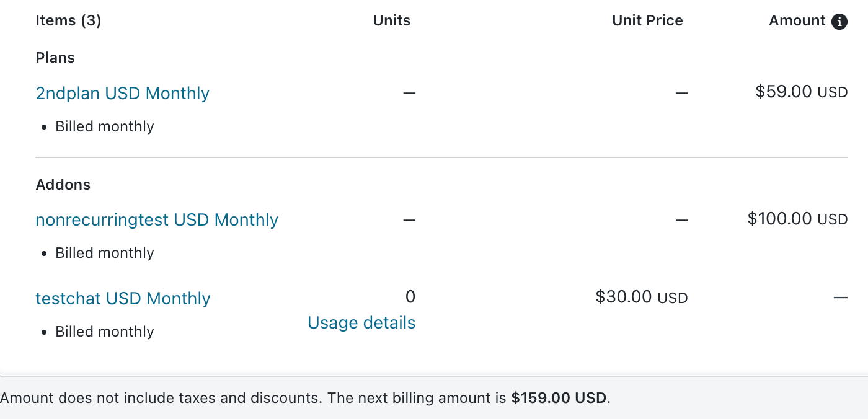Open the testchat USD Monthly addon link

click(123, 299)
